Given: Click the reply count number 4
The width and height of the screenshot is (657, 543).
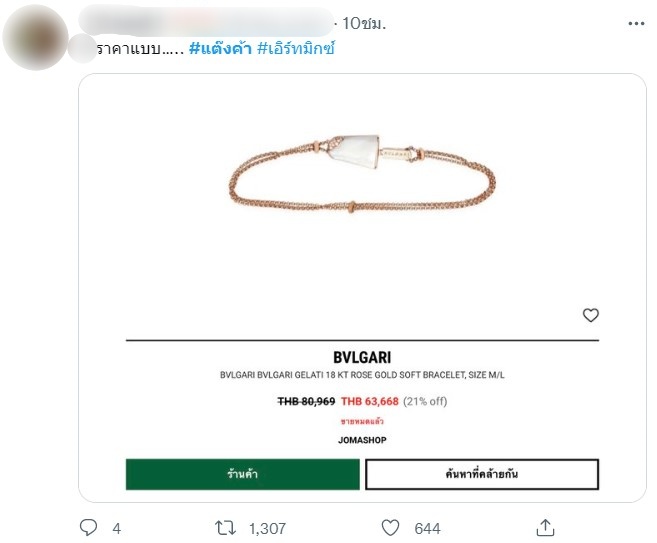Looking at the screenshot, I should click(x=116, y=528).
